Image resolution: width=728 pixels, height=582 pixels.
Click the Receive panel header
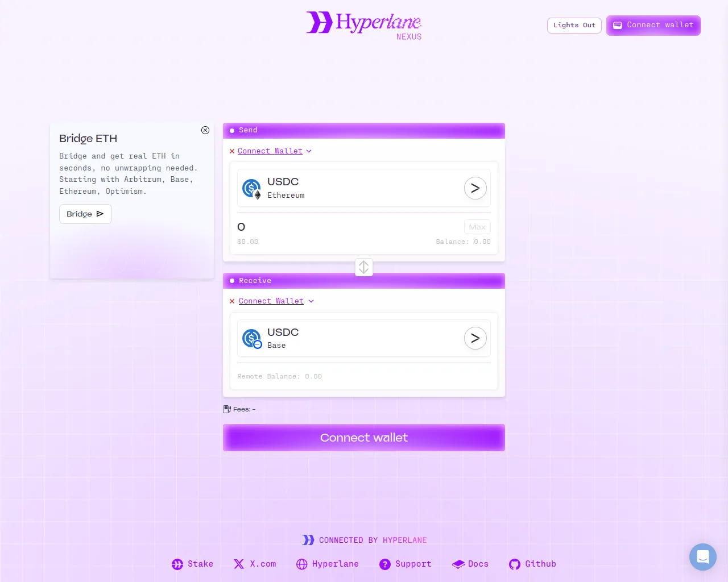pyautogui.click(x=364, y=281)
